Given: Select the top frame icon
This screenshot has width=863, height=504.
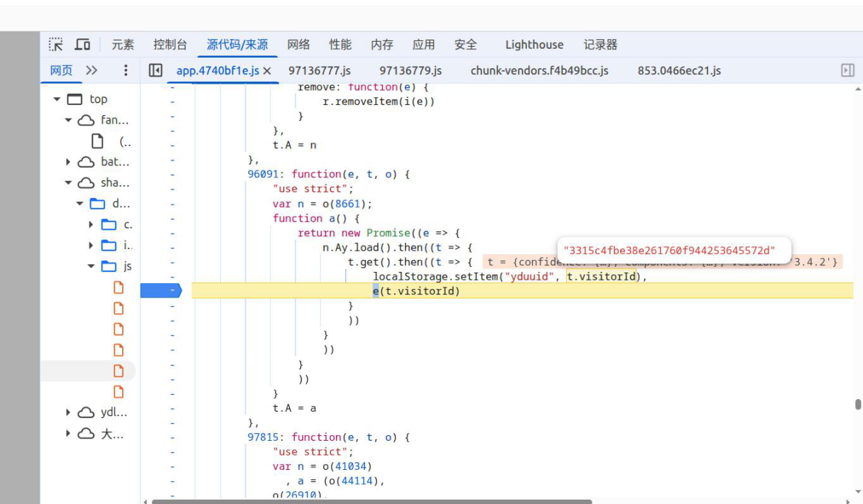Looking at the screenshot, I should 75,99.
